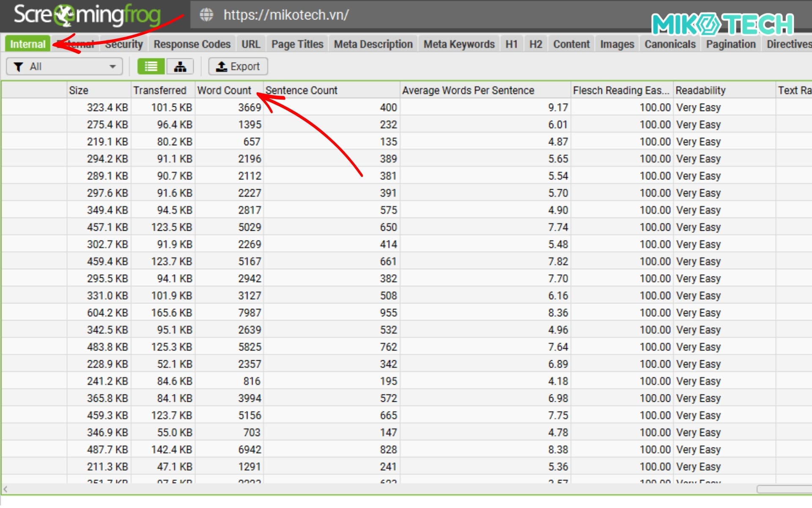The width and height of the screenshot is (812, 508).
Task: Open the Response Codes tab
Action: point(192,44)
